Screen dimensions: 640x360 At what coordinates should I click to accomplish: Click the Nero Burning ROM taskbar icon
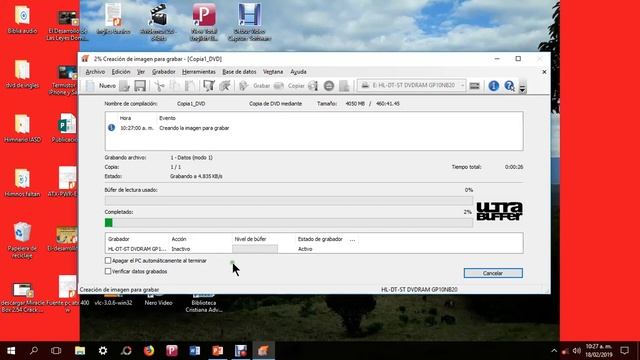click(263, 351)
